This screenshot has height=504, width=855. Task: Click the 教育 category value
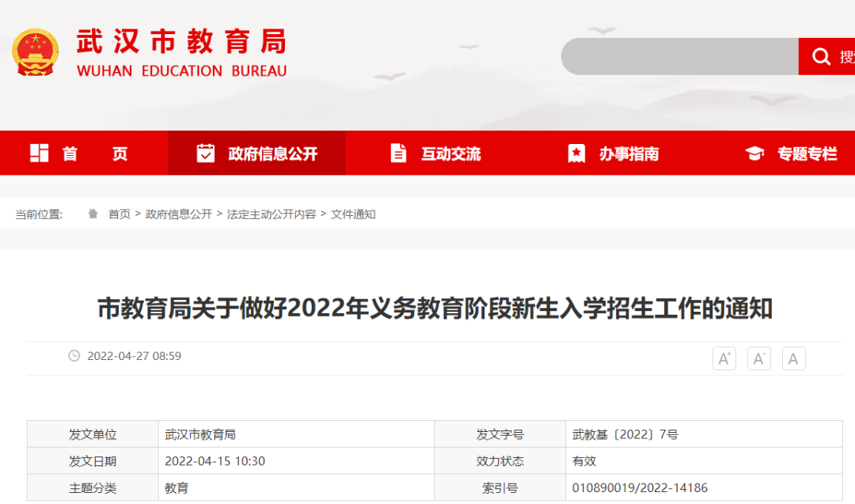[x=177, y=487]
